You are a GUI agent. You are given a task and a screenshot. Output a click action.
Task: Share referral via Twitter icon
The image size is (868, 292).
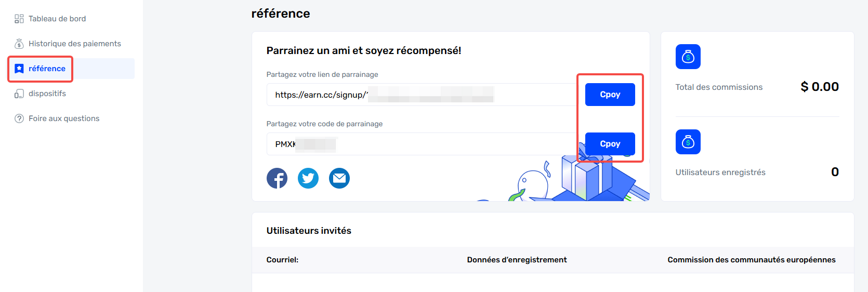[x=308, y=178]
